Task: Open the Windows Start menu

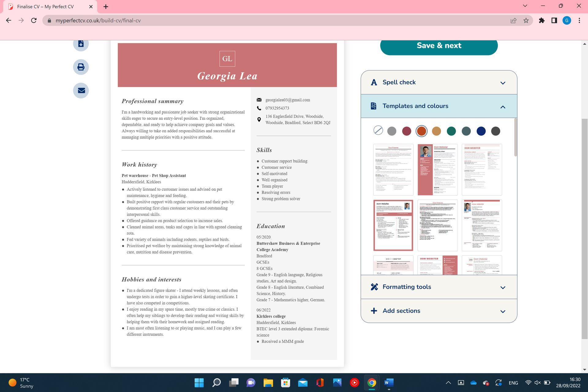Action: click(x=199, y=383)
